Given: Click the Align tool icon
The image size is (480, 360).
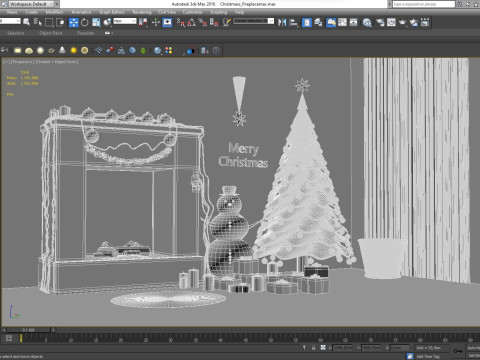Looking at the screenshot, I should (293, 22).
